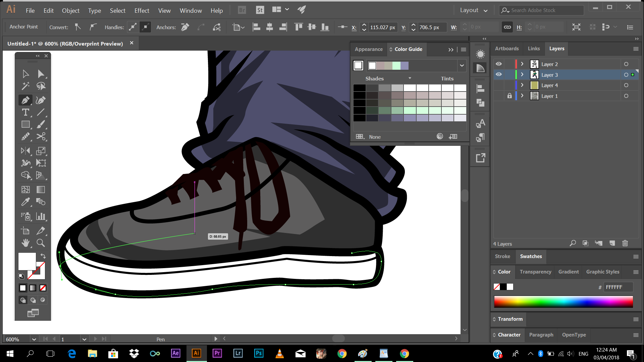Open the Effect menu
644x362 pixels.
[x=142, y=10]
